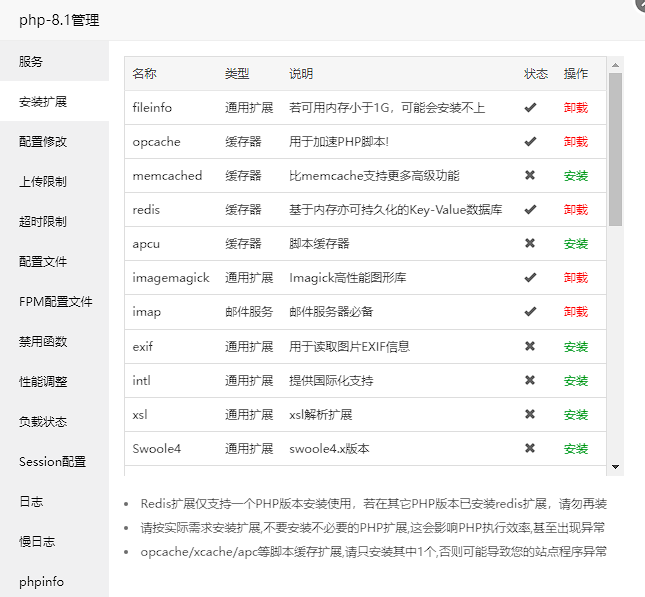
Task: Click the X status icon for exif
Action: coord(530,346)
